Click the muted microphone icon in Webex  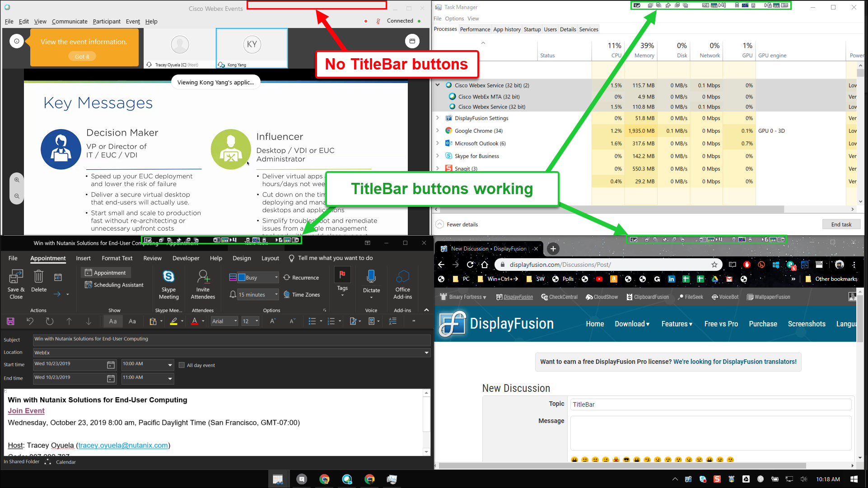(x=378, y=21)
